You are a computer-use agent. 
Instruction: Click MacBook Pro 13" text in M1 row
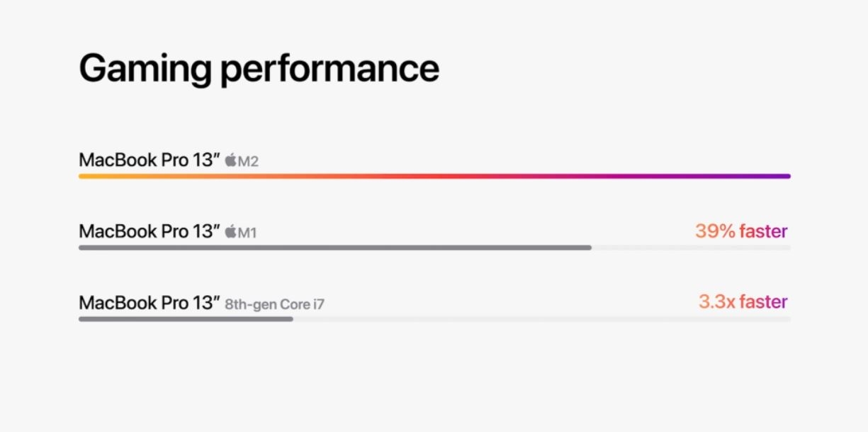pos(149,231)
